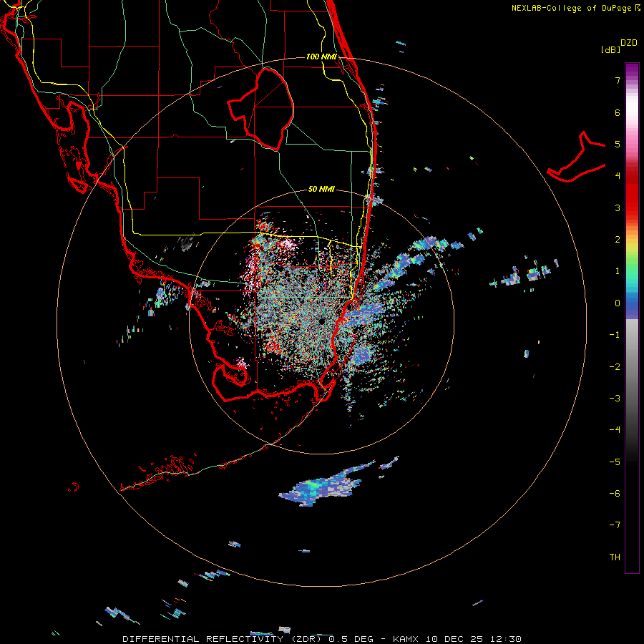The width and height of the screenshot is (644, 644).
Task: Click the [dB] unit label
Action: 610,49
